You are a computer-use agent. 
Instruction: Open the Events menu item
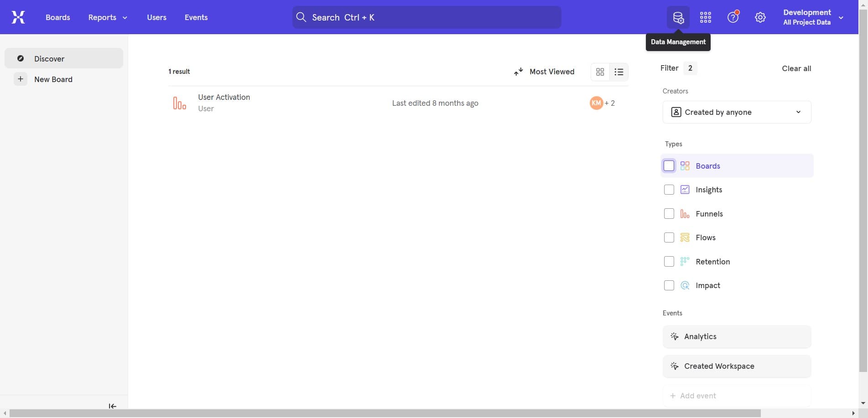(196, 17)
